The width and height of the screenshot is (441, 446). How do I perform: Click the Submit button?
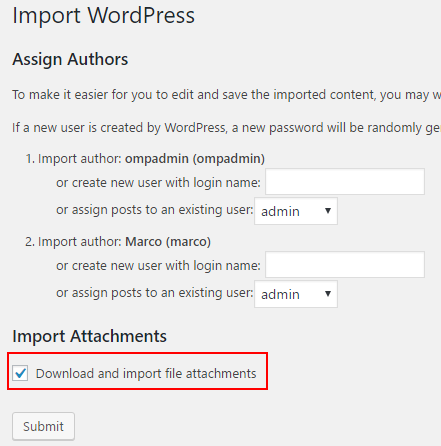coord(43,426)
